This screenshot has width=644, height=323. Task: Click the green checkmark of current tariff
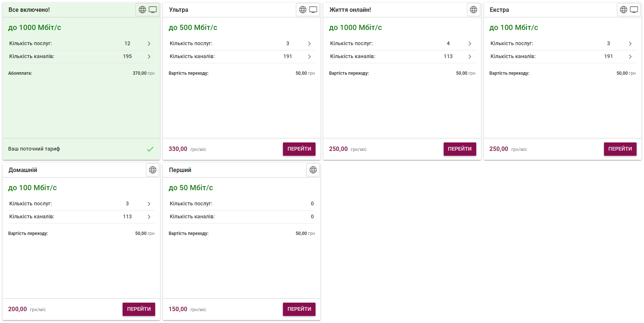(x=150, y=149)
